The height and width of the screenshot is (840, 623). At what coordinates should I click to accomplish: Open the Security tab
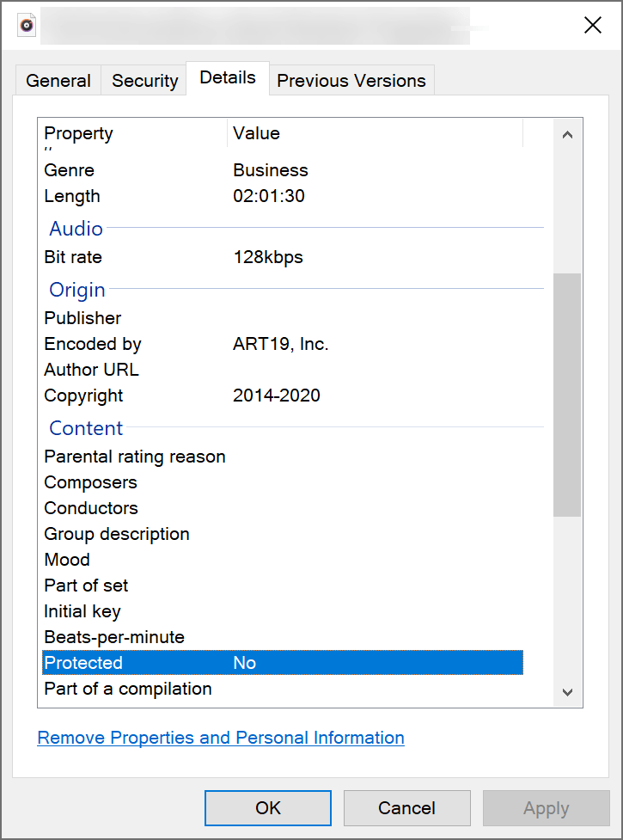coord(144,80)
